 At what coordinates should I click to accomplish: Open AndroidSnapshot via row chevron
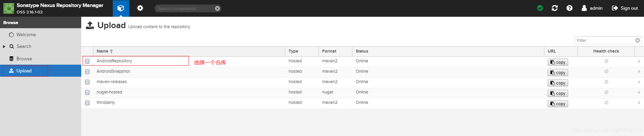pos(639,72)
